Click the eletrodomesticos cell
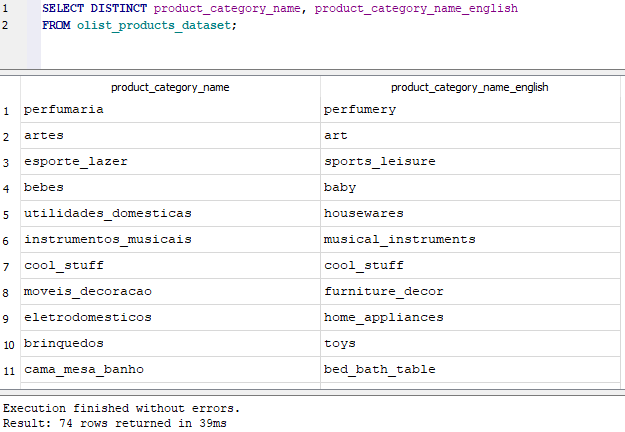625x432 pixels. pyautogui.click(x=170, y=318)
